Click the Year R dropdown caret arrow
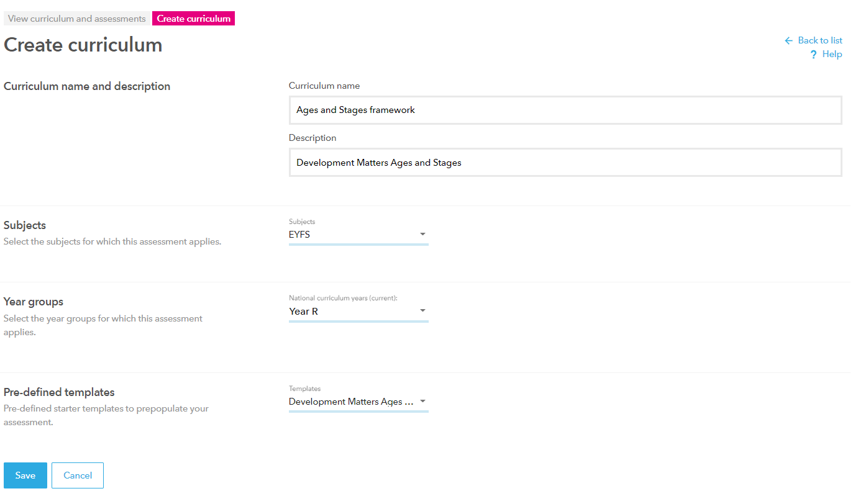Image resolution: width=858 pixels, height=504 pixels. [422, 310]
